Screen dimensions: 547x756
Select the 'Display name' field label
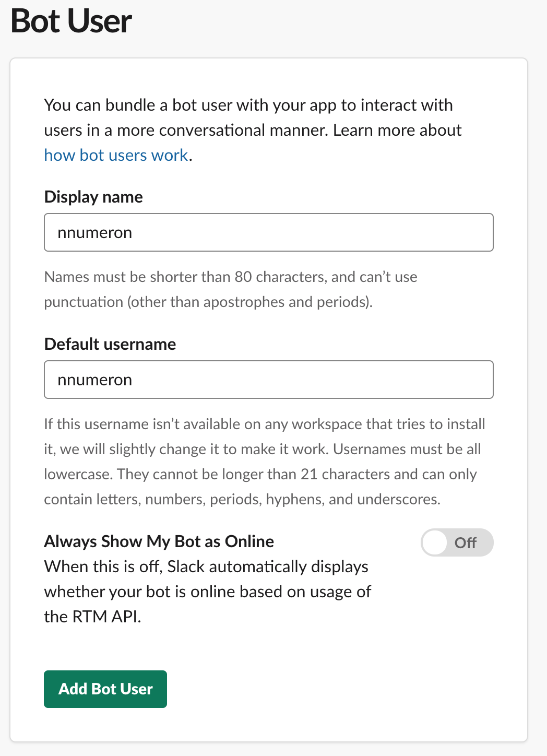pyautogui.click(x=93, y=197)
